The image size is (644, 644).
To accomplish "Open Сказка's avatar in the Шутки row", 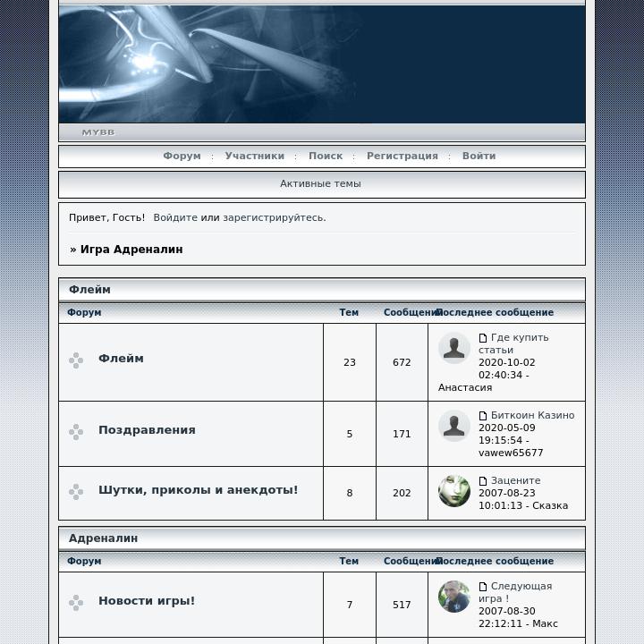I will pyautogui.click(x=453, y=491).
